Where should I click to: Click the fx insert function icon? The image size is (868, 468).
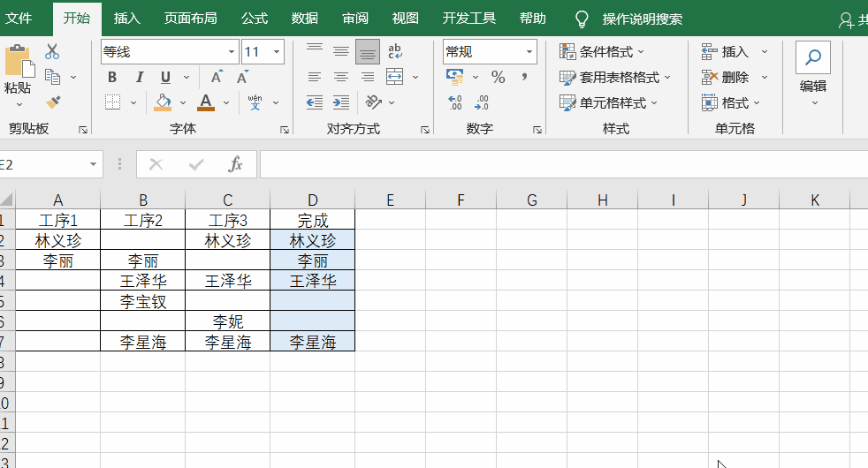[x=236, y=164]
